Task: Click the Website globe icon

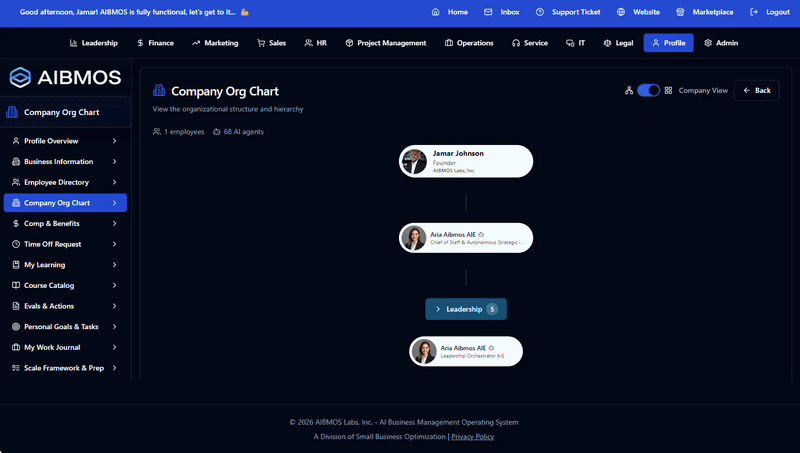Action: (x=621, y=12)
